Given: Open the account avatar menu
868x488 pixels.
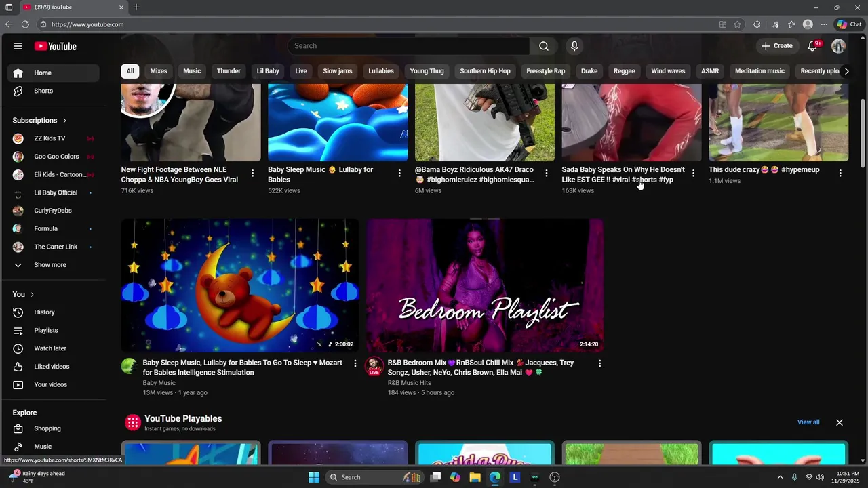Looking at the screenshot, I should pos(839,46).
